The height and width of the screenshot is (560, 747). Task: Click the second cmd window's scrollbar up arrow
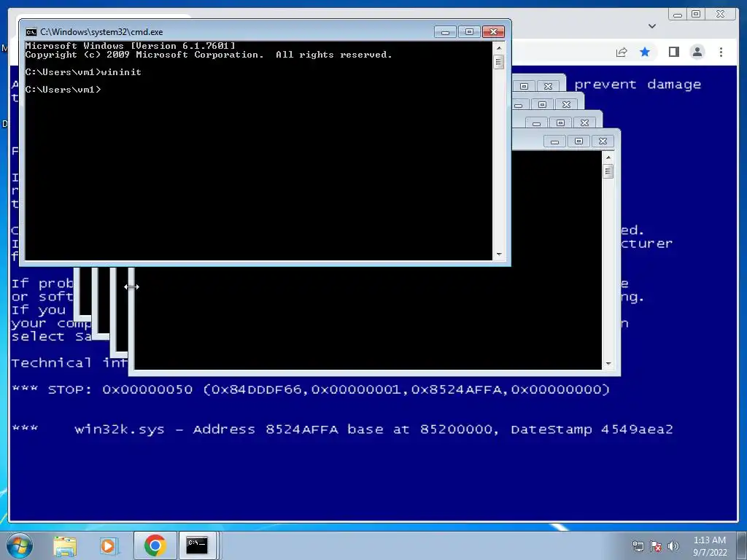click(608, 157)
